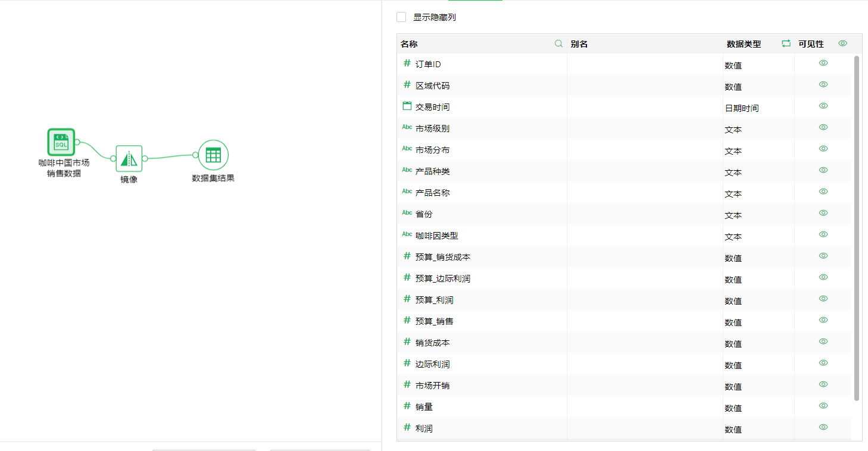Click the calendar icon for 交易时间
This screenshot has height=451, width=868.
(x=407, y=106)
